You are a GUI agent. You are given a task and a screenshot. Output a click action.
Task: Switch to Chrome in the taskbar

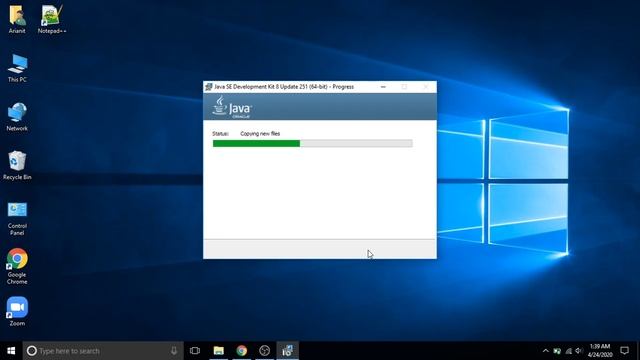(x=242, y=351)
